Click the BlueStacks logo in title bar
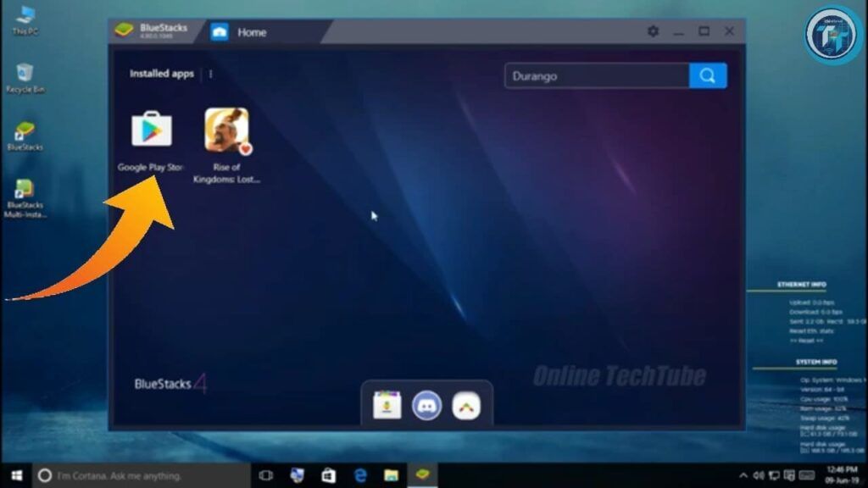 click(x=124, y=30)
